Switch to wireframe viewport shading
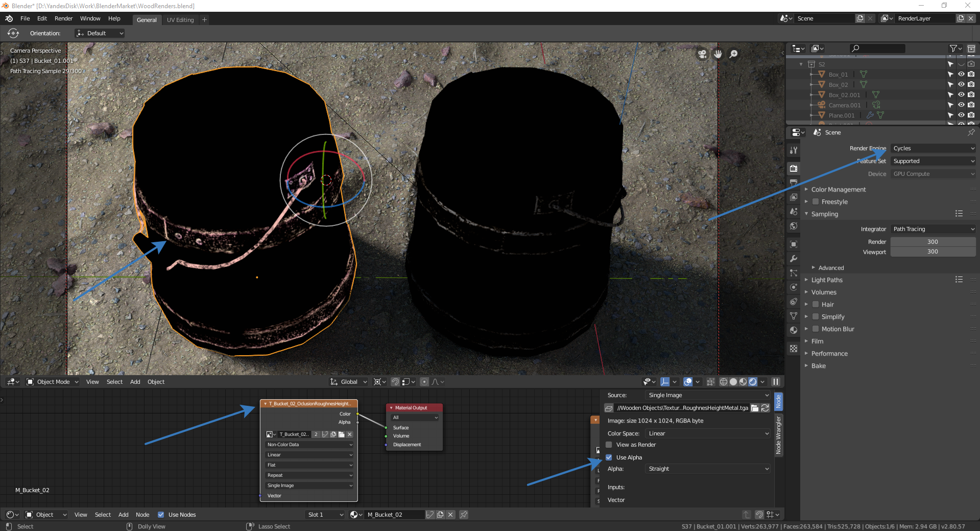 pyautogui.click(x=724, y=382)
